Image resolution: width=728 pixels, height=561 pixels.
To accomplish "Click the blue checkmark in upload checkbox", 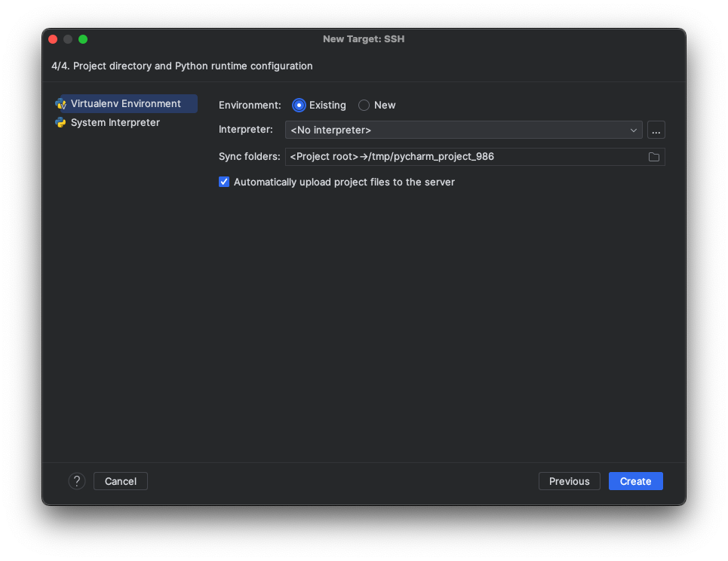I will coord(223,182).
